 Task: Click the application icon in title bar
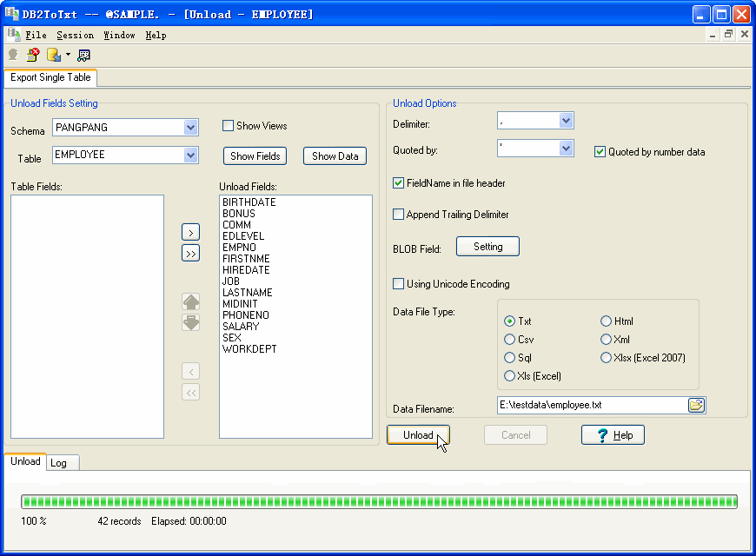[11, 14]
